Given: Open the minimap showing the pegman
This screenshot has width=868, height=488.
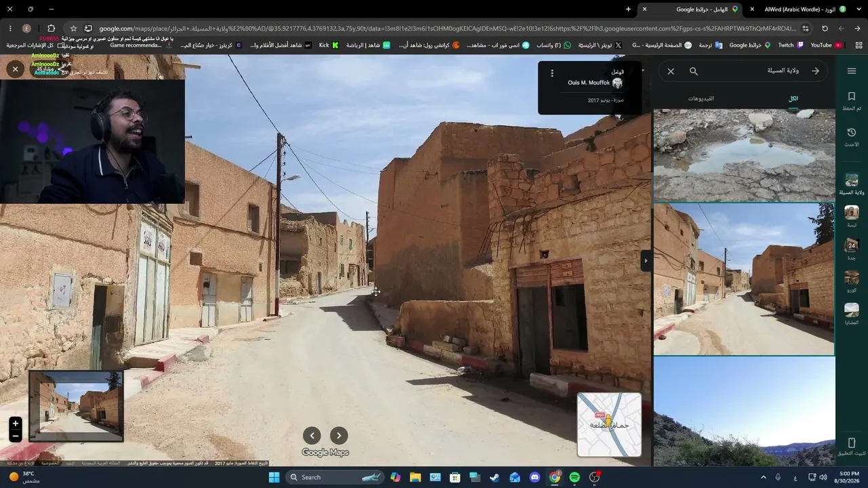Looking at the screenshot, I should [609, 425].
